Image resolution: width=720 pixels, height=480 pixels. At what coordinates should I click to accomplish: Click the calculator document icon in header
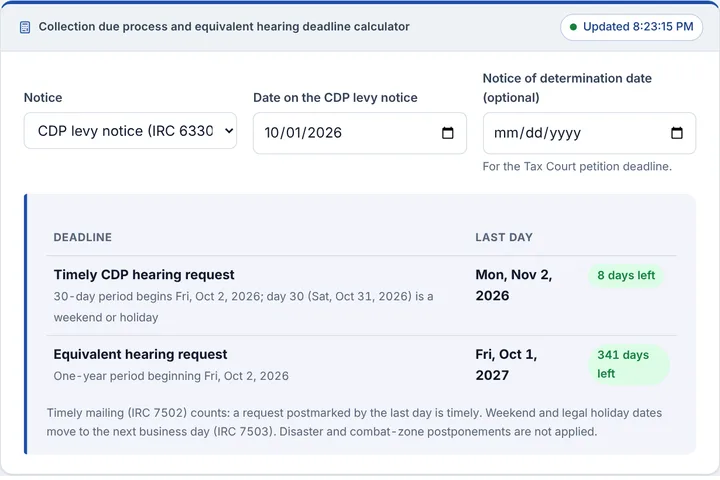click(25, 28)
